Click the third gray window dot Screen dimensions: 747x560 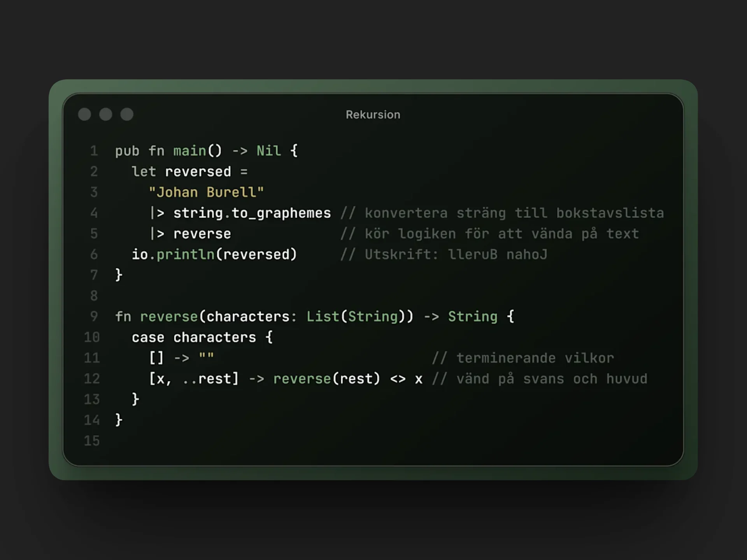(x=127, y=114)
